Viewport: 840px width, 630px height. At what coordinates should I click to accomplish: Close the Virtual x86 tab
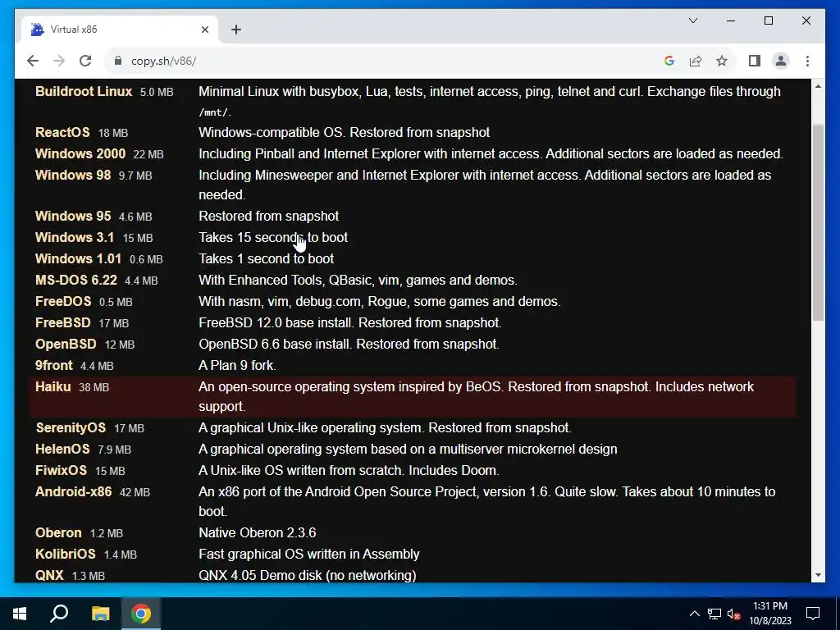click(204, 30)
